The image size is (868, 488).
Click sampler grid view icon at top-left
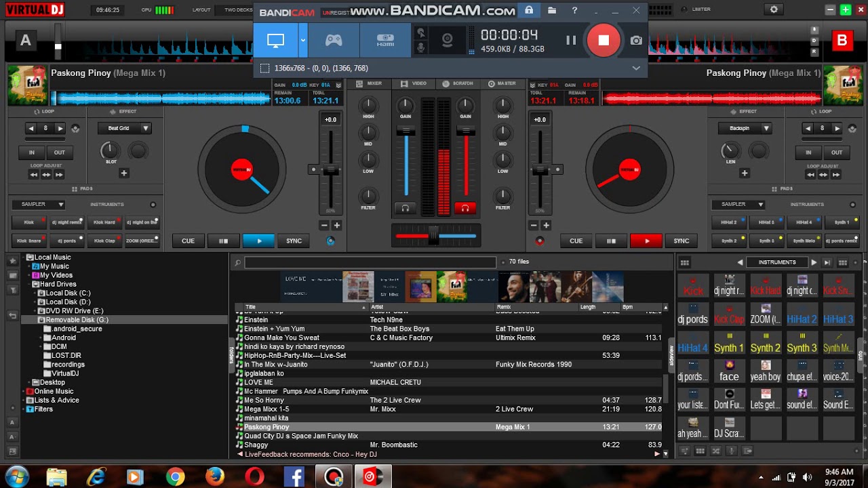point(685,263)
